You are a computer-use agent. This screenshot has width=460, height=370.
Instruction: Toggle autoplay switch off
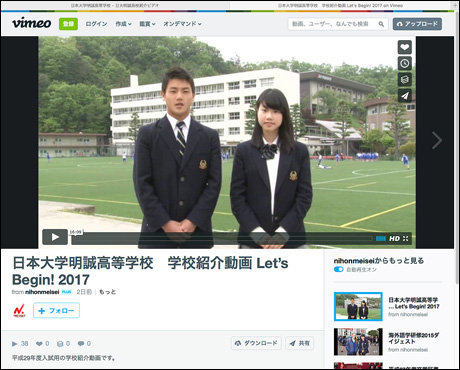(x=339, y=269)
